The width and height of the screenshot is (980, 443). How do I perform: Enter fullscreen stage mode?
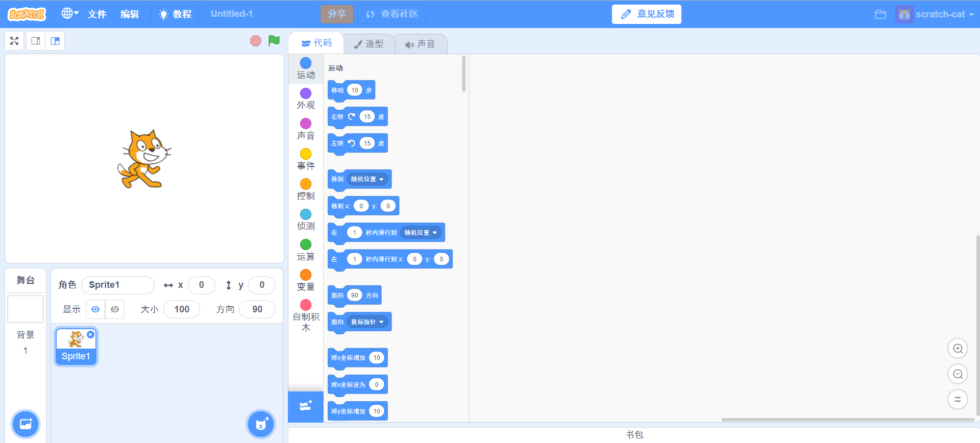[x=14, y=41]
